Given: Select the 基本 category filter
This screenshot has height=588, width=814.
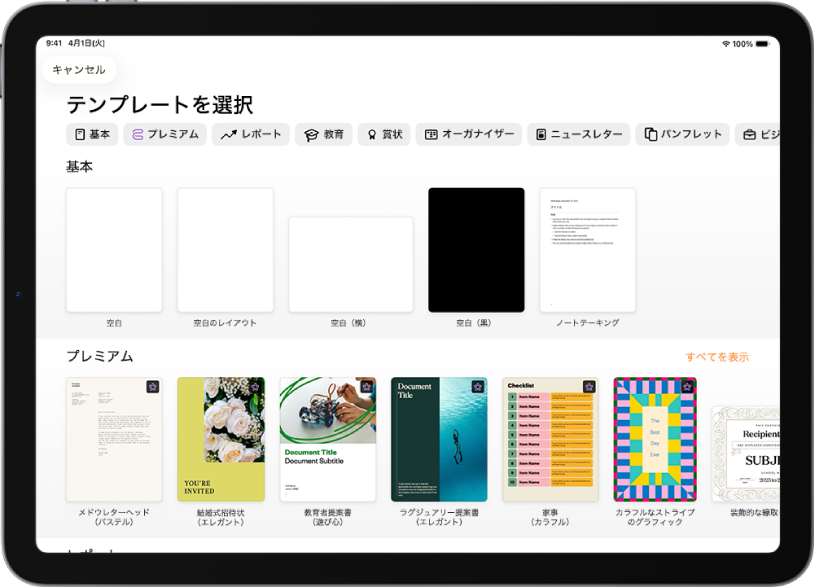Looking at the screenshot, I should click(92, 133).
